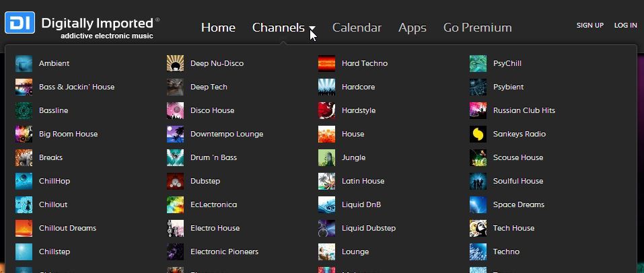Click the Psybient channel thumbnail

(478, 87)
